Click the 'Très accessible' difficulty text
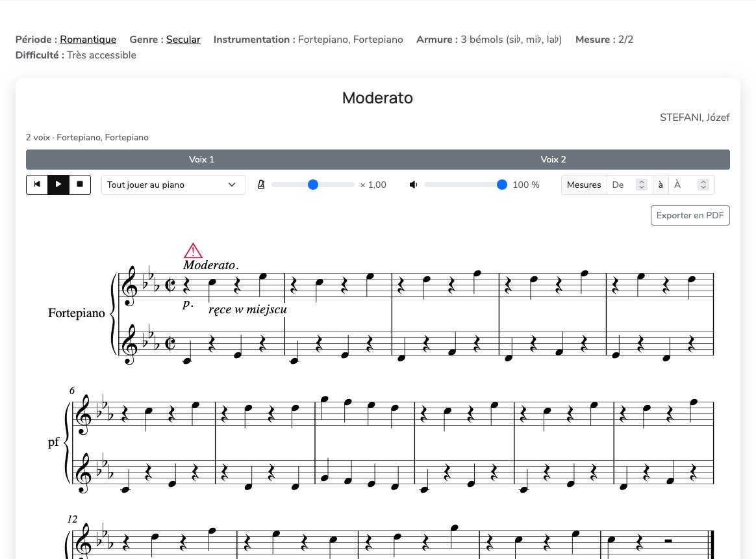Viewport: 756px width, 559px height. [x=102, y=55]
